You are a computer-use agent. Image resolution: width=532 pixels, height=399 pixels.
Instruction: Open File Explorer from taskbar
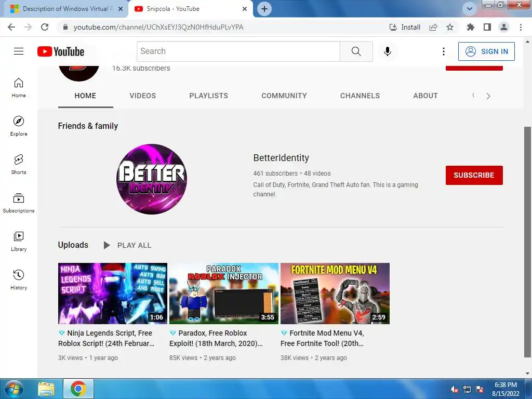point(46,389)
